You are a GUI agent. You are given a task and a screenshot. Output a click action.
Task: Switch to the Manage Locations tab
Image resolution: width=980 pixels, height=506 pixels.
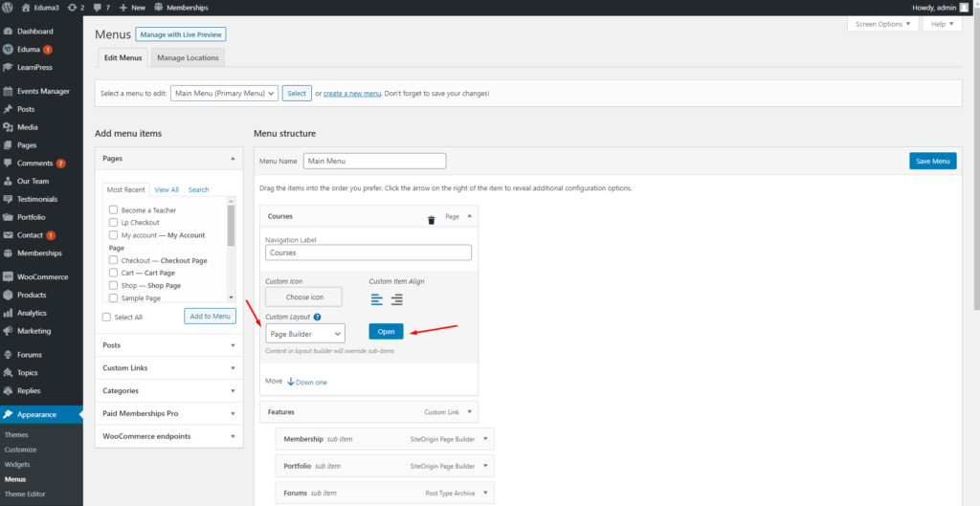[188, 57]
